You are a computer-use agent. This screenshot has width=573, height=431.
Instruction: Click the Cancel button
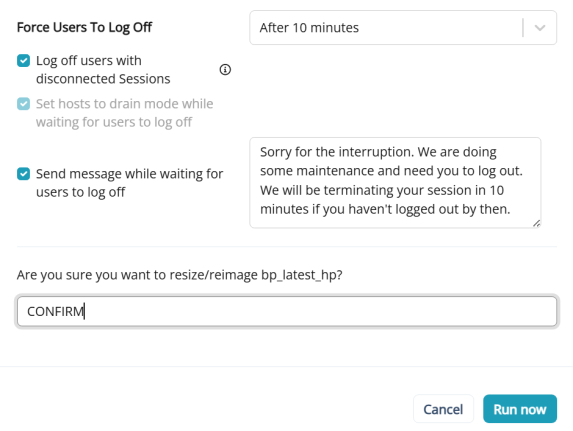(x=443, y=409)
